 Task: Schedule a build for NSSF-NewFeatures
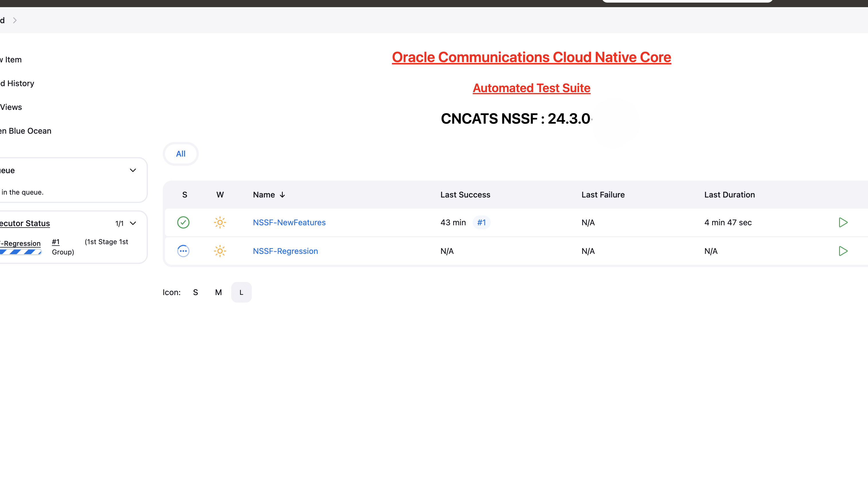point(843,222)
